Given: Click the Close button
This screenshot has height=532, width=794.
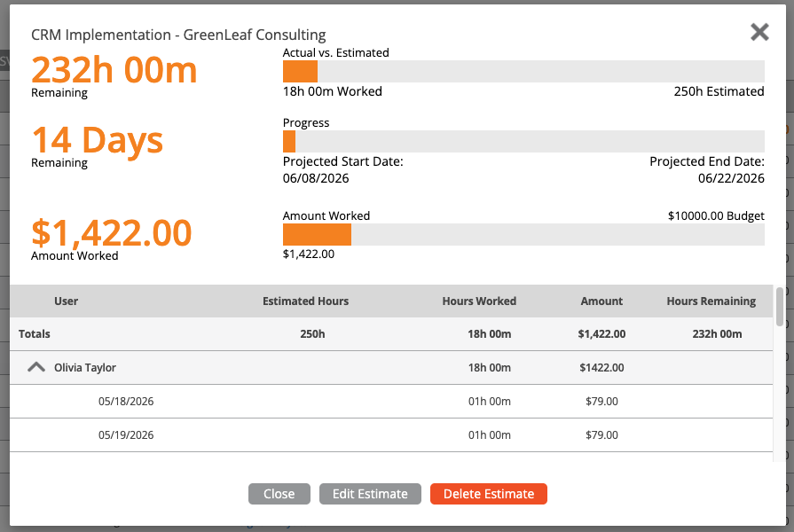Looking at the screenshot, I should (x=279, y=494).
